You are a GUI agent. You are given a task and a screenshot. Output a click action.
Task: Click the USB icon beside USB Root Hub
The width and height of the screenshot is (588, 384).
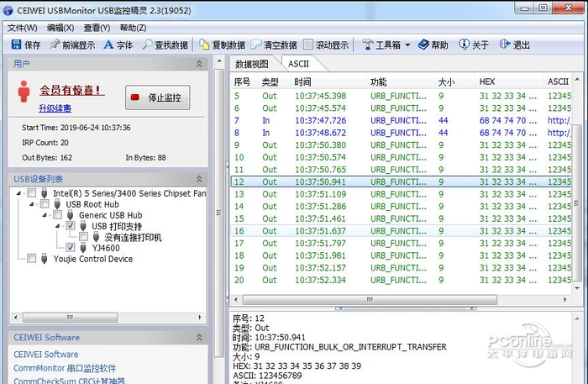pos(57,204)
